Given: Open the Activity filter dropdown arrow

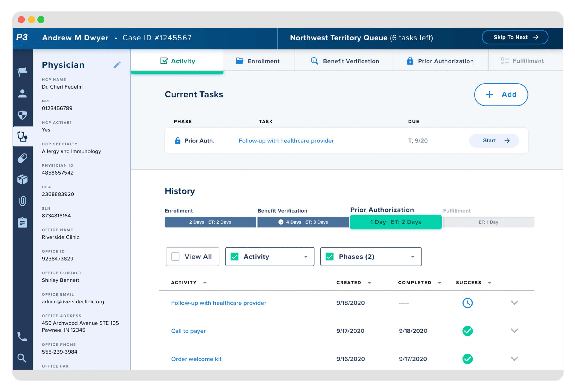Looking at the screenshot, I should point(306,257).
